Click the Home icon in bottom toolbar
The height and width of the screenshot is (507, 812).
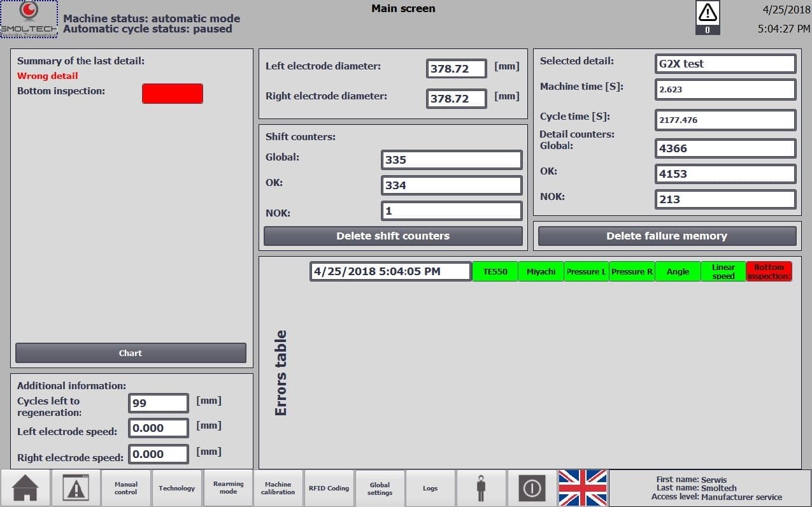pos(25,489)
